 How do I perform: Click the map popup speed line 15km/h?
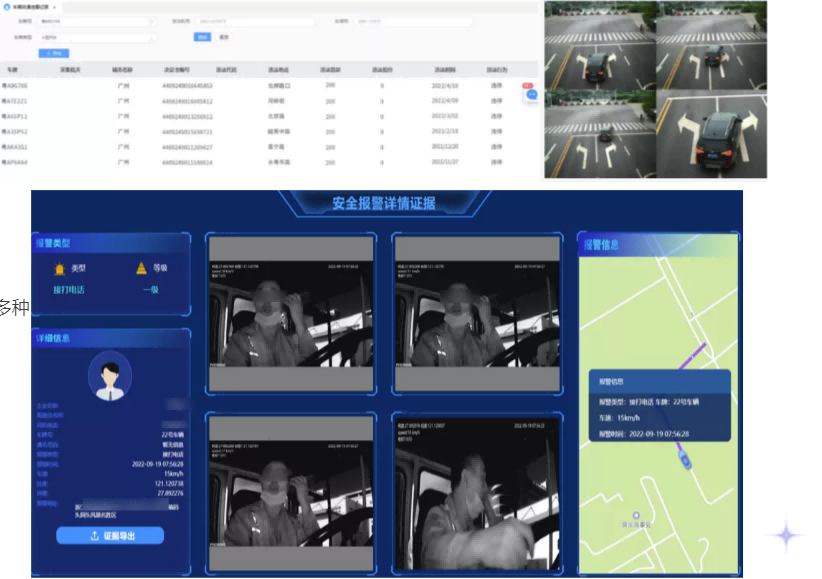619,418
